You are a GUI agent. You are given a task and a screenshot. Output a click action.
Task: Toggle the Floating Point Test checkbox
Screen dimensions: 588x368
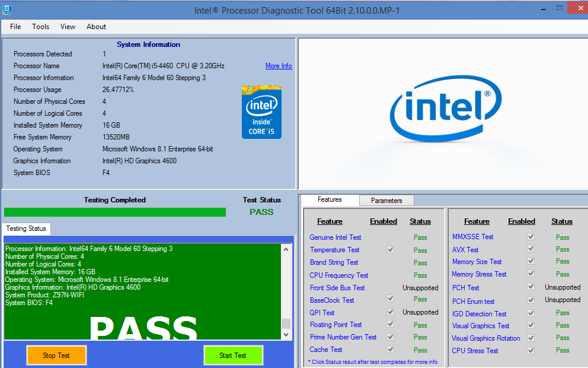pos(391,323)
